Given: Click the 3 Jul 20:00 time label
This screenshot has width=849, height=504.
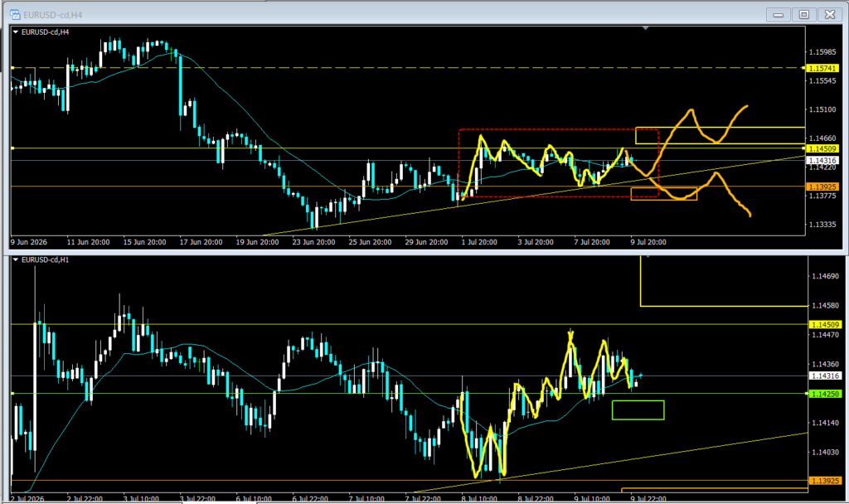Looking at the screenshot, I should click(x=536, y=242).
